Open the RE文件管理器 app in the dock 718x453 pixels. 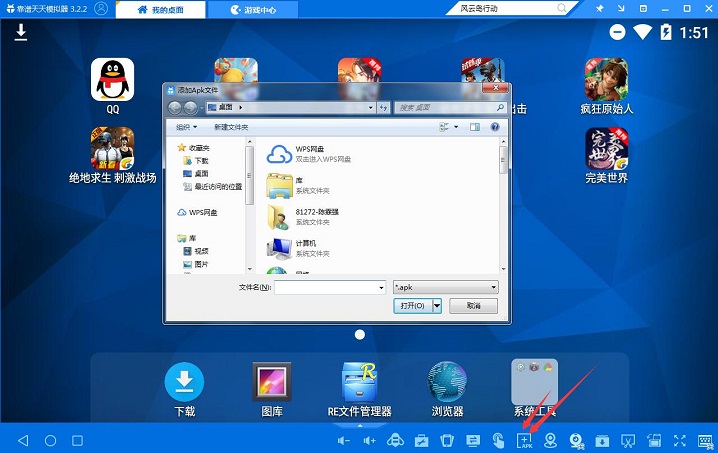pyautogui.click(x=359, y=382)
